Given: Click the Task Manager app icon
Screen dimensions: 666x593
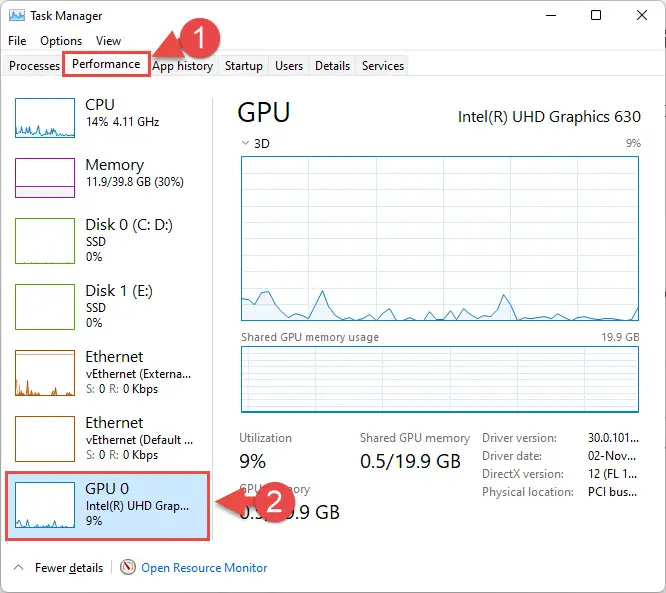Looking at the screenshot, I should click(17, 16).
